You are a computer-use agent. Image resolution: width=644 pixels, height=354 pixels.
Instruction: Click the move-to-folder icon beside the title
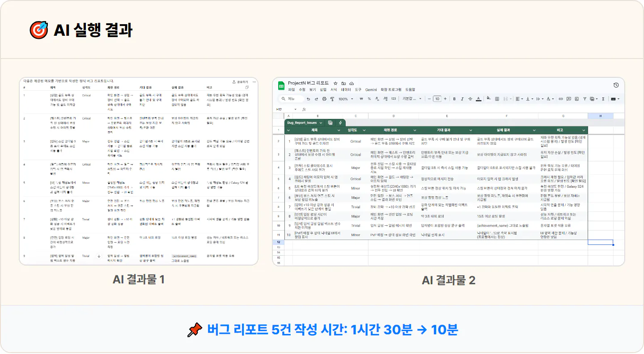click(x=343, y=84)
